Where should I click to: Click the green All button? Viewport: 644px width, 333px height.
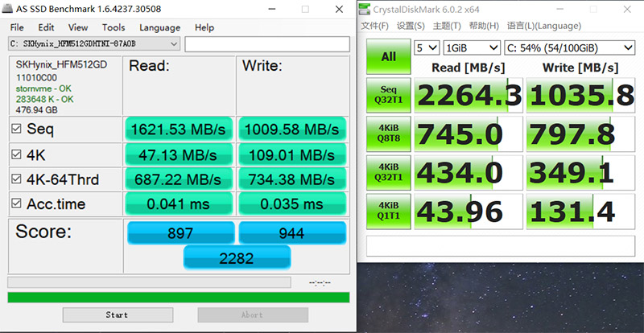tap(389, 56)
